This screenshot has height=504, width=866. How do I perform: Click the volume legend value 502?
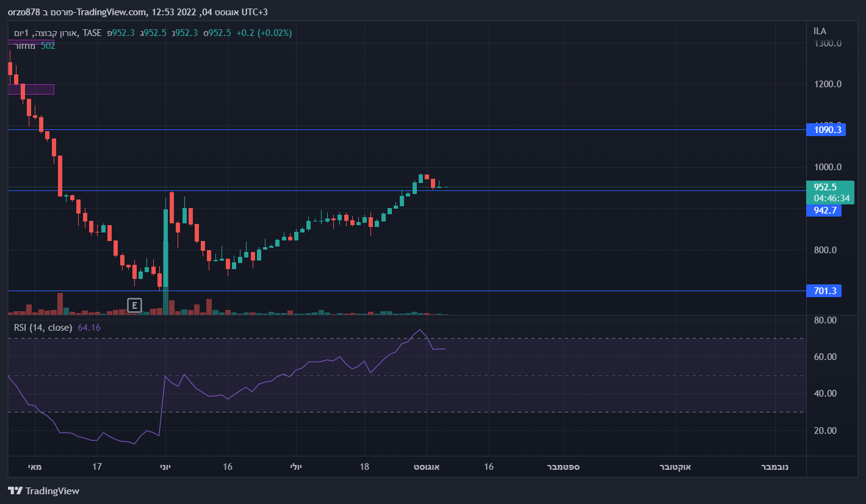coord(48,46)
